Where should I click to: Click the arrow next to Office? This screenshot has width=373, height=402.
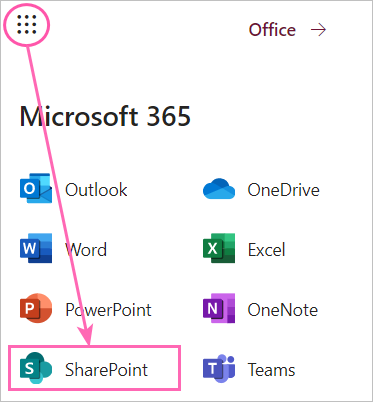click(x=318, y=30)
